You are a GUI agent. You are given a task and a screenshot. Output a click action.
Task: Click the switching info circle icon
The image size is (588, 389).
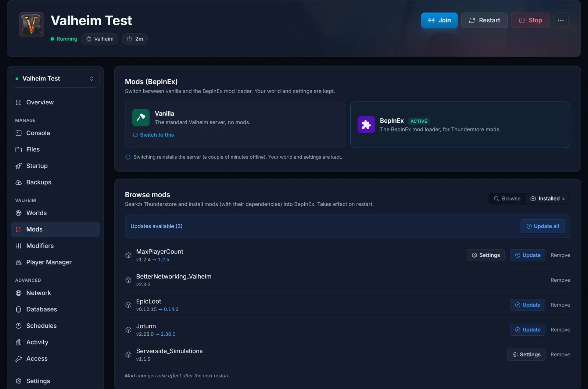coord(128,157)
